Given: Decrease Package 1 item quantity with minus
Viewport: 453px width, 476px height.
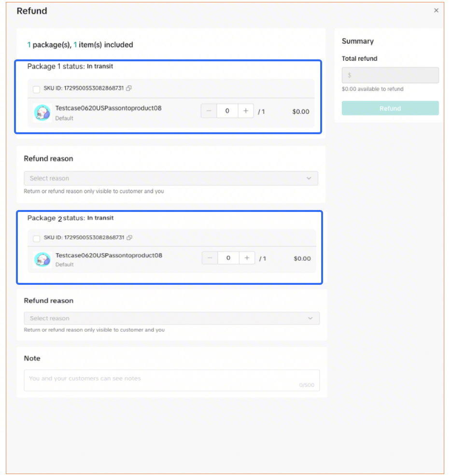Looking at the screenshot, I should (209, 111).
